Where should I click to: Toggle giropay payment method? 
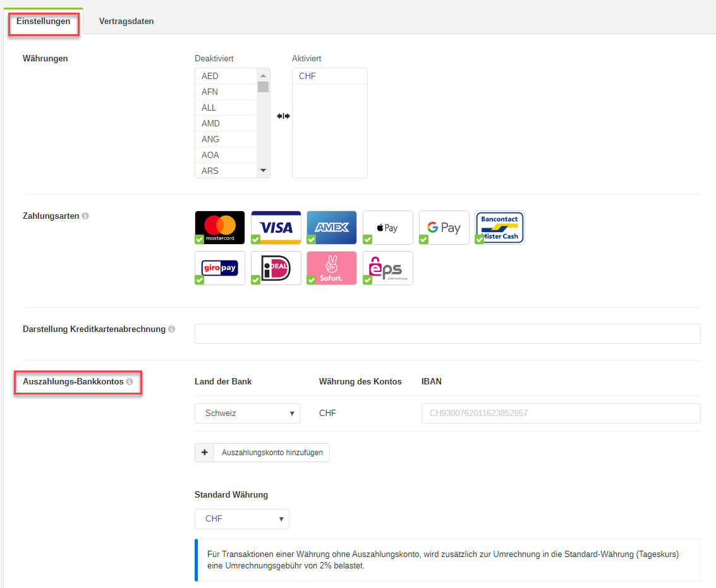pyautogui.click(x=220, y=267)
